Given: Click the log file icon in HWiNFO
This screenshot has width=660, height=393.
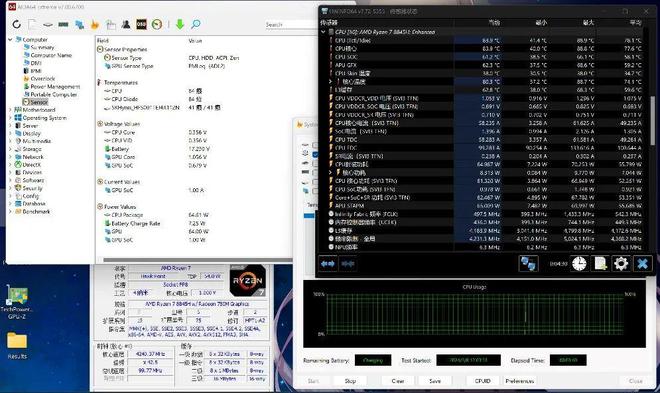Looking at the screenshot, I should [x=600, y=264].
